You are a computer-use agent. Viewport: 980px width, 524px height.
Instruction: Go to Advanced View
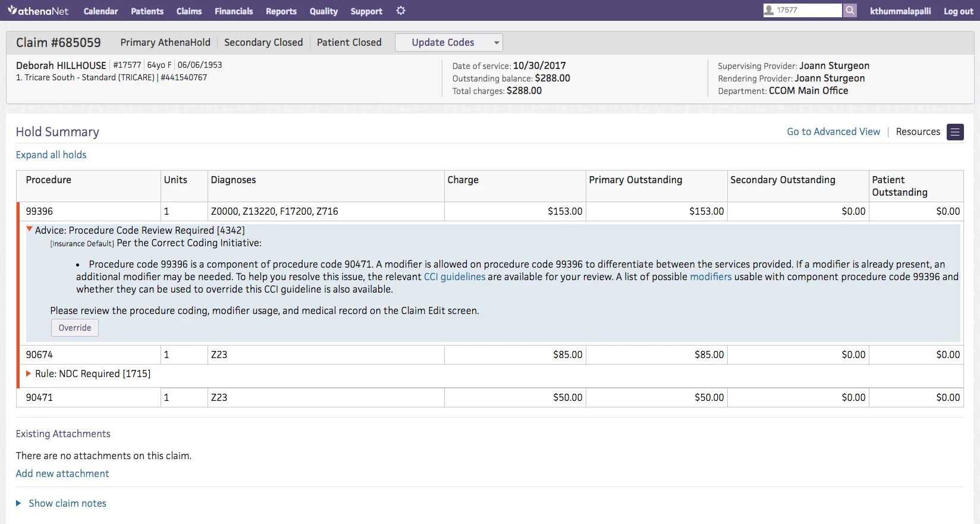(833, 131)
